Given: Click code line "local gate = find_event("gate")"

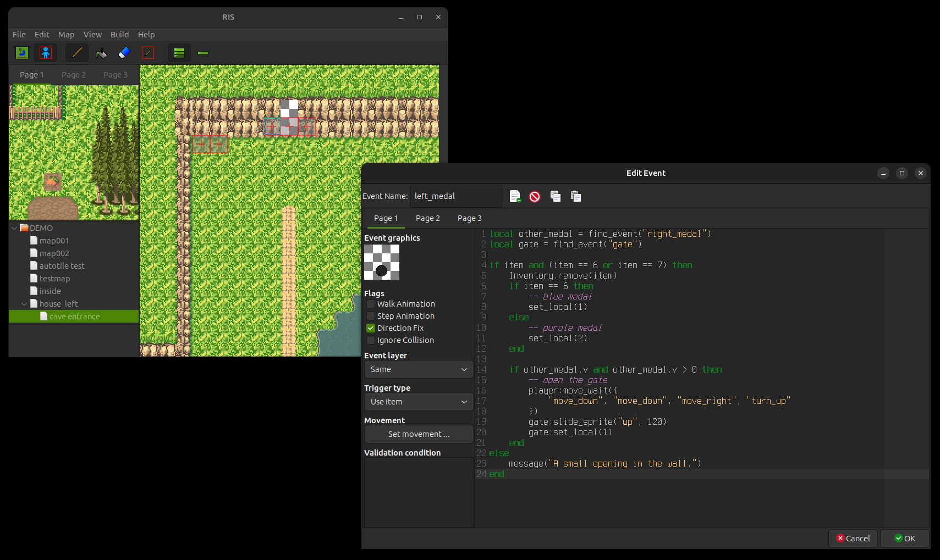Looking at the screenshot, I should pyautogui.click(x=566, y=245).
